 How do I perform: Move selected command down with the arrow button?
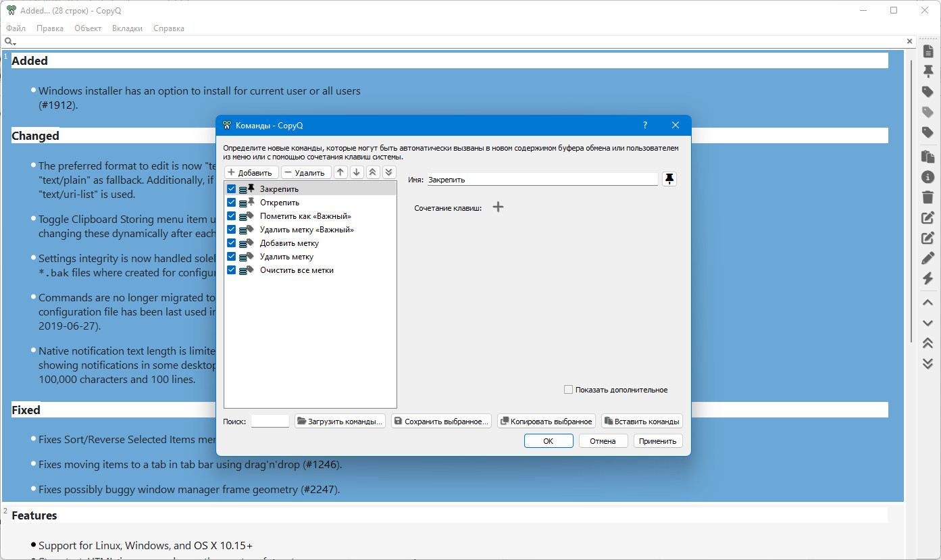coord(357,172)
